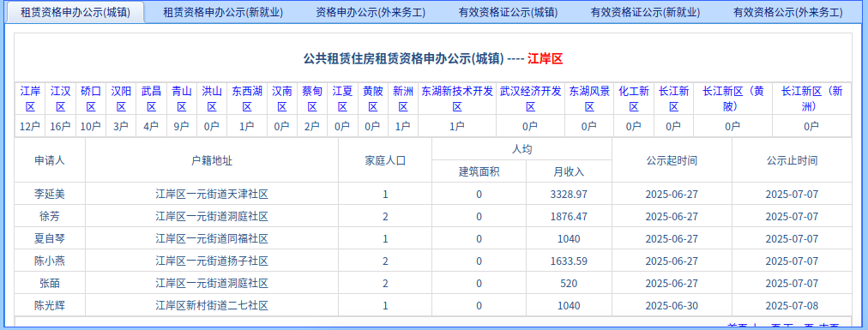Select 武汉经济开发区 district link
The height and width of the screenshot is (330, 868).
[x=530, y=99]
